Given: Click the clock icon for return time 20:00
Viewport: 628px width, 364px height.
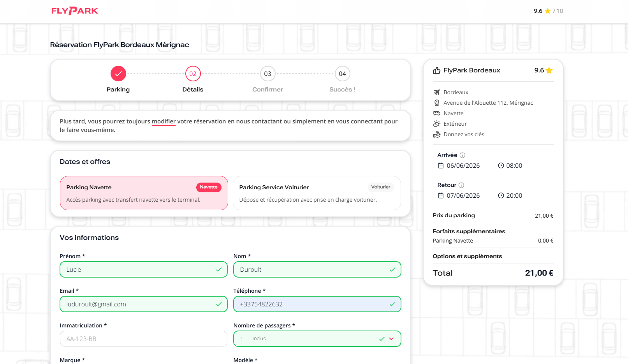Looking at the screenshot, I should point(501,195).
